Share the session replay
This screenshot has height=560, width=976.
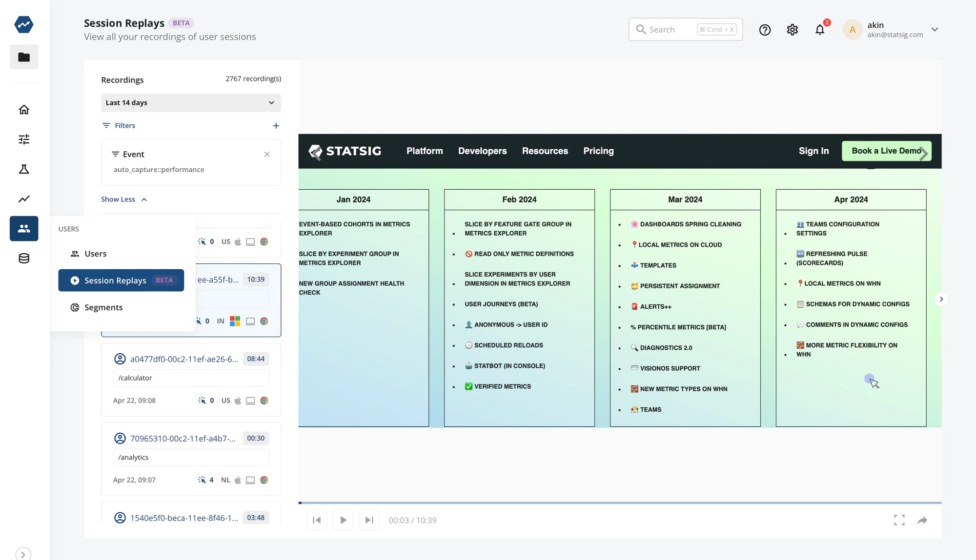click(x=922, y=520)
